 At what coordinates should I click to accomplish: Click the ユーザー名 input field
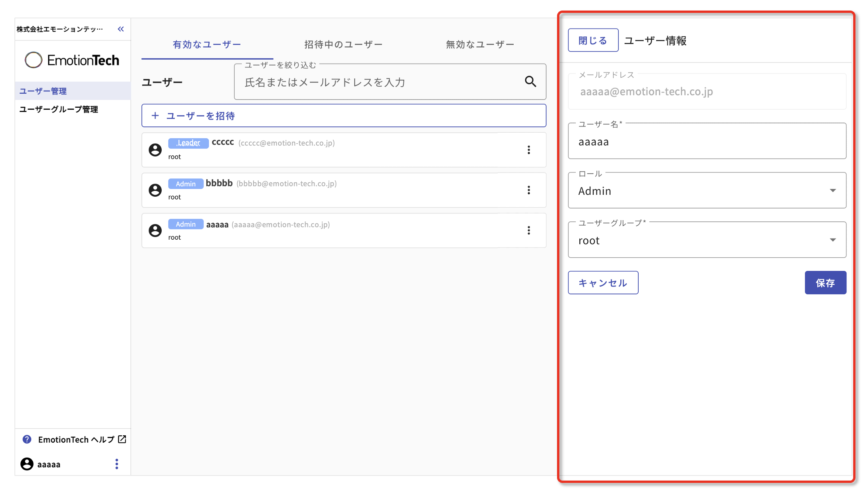click(707, 142)
